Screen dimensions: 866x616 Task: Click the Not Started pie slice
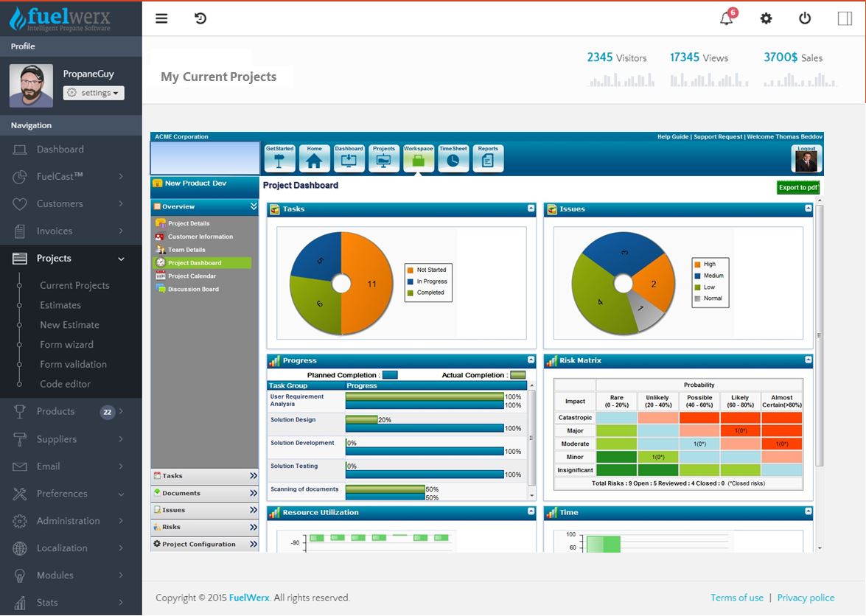click(369, 284)
